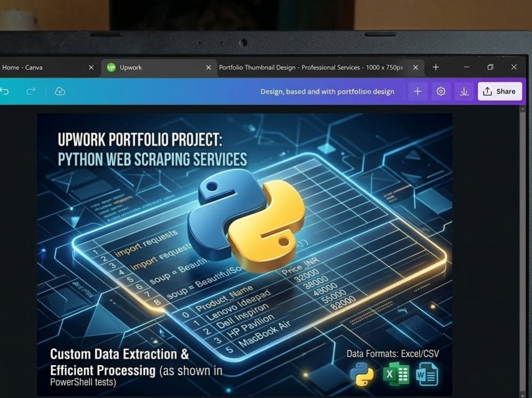This screenshot has width=532, height=398.
Task: Download the design with download icon
Action: (x=464, y=91)
